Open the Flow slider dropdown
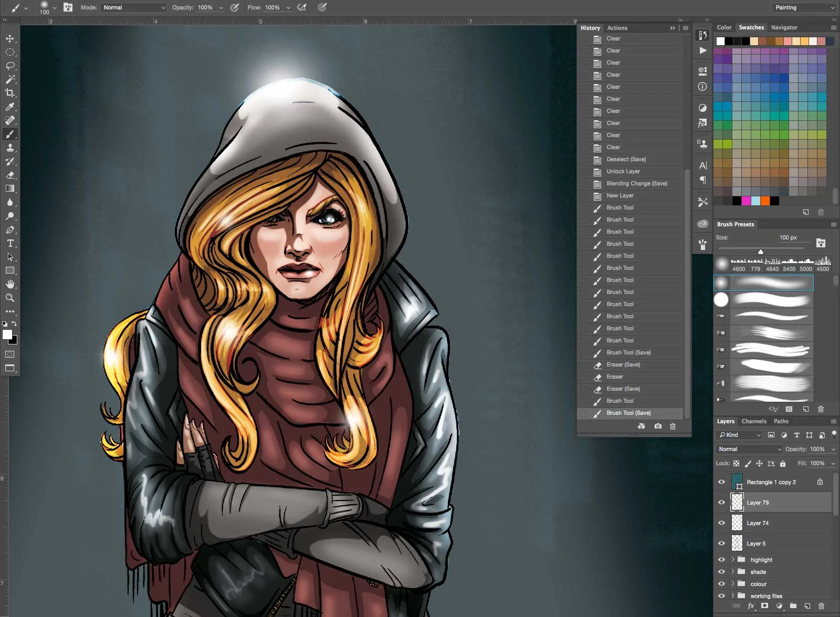 (x=288, y=8)
